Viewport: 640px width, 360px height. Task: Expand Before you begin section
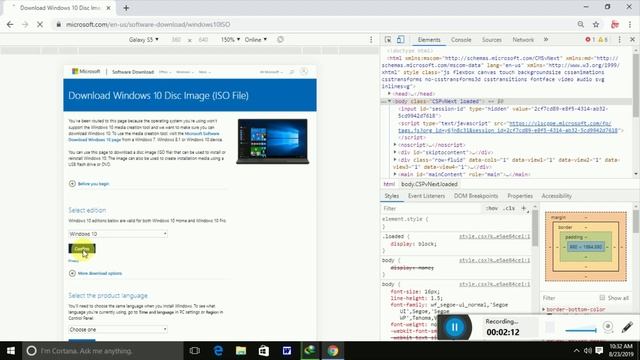click(89, 184)
